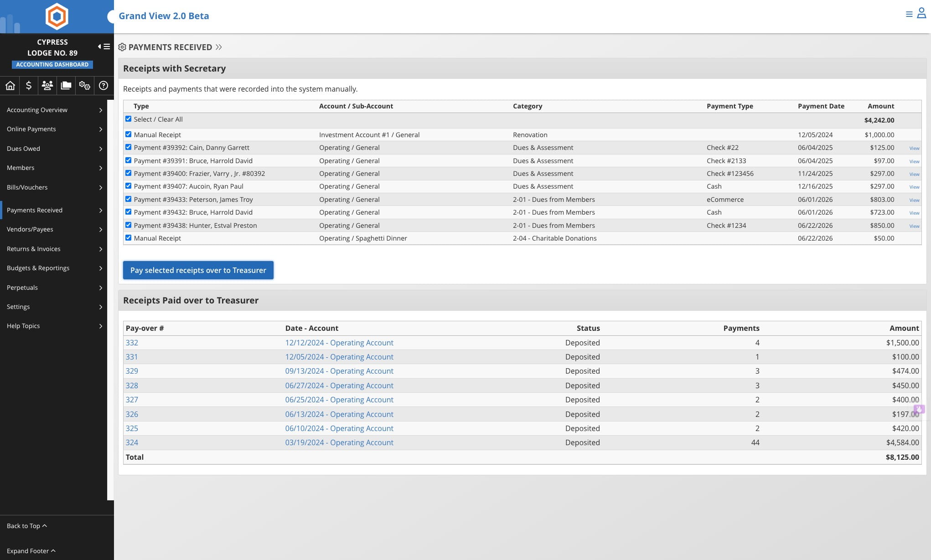931x560 pixels.
Task: Click the $8,125.00 total amount
Action: [x=902, y=457]
